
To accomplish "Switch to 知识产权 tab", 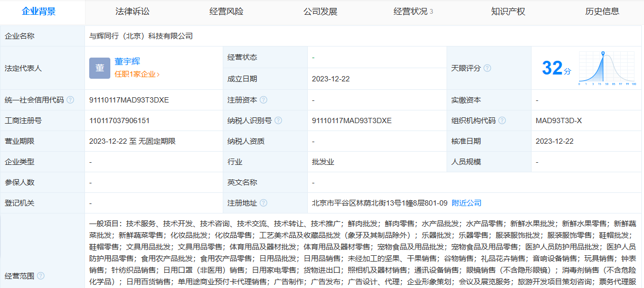I will pos(508,11).
